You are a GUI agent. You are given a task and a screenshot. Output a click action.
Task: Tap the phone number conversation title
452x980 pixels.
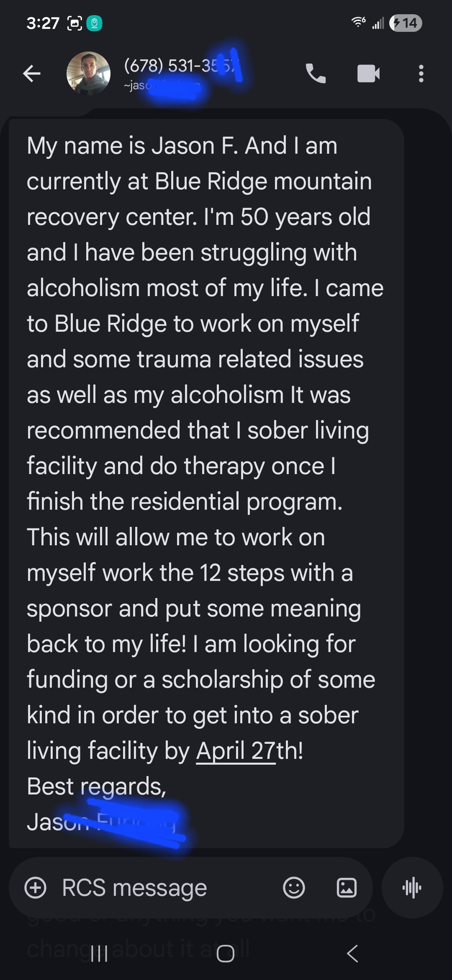coord(176,66)
